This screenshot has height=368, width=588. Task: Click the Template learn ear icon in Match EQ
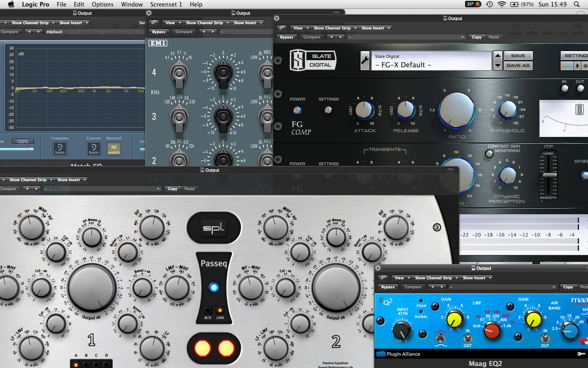click(x=60, y=148)
